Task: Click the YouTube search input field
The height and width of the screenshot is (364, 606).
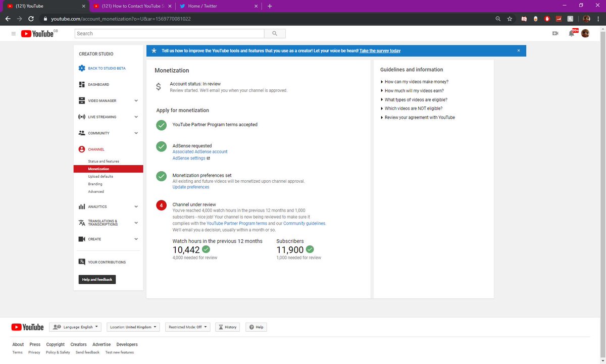Action: point(170,33)
